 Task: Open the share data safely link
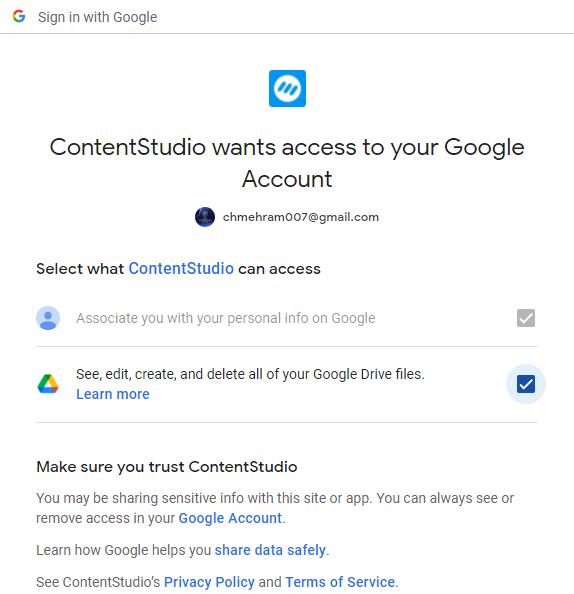[270, 550]
